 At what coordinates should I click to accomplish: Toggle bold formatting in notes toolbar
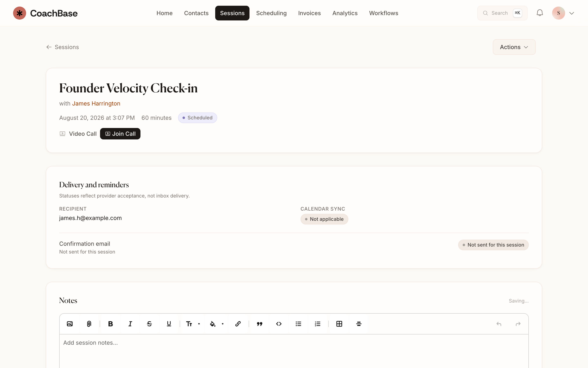(110, 324)
